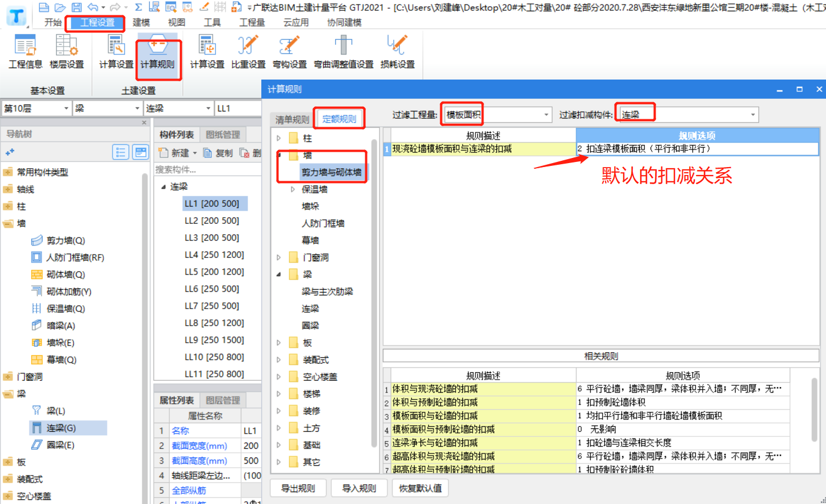Switch to the 图层管理 tab

pyautogui.click(x=223, y=401)
